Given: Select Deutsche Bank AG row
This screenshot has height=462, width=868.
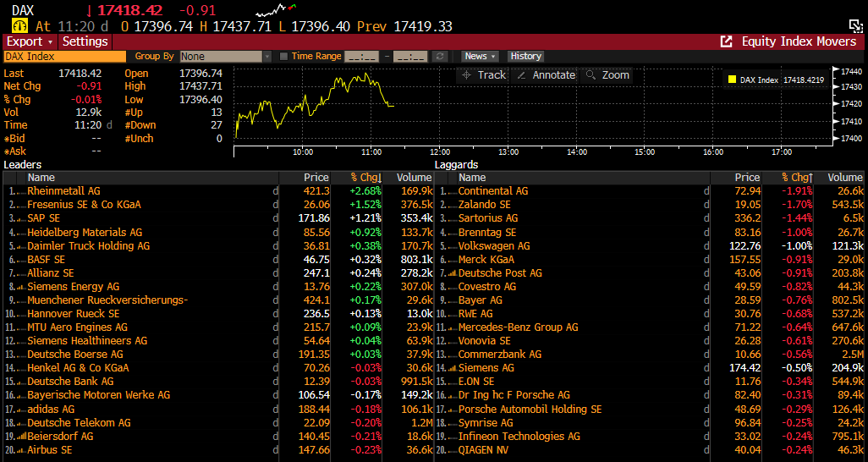Looking at the screenshot, I should click(218, 382).
